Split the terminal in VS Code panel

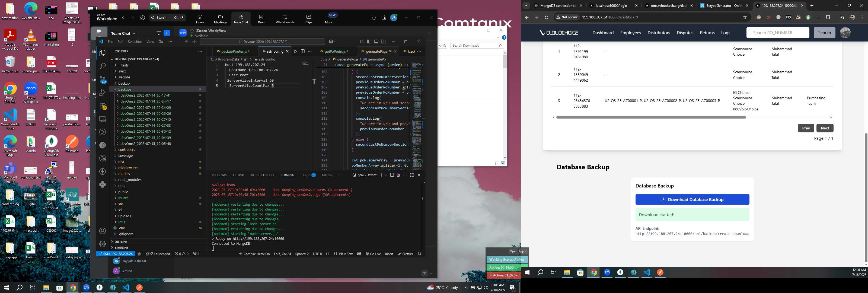tap(392, 175)
